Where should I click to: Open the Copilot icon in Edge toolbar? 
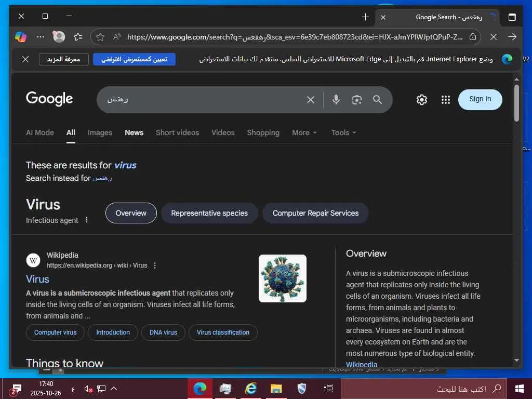click(x=21, y=37)
